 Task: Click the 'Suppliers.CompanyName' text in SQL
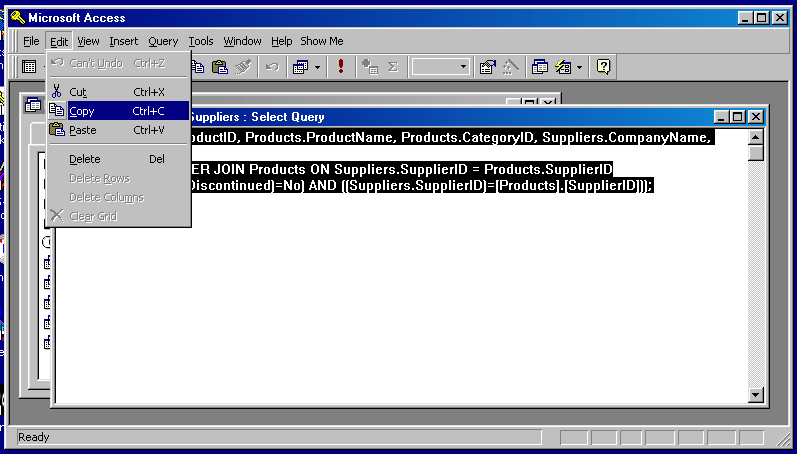(x=624, y=137)
